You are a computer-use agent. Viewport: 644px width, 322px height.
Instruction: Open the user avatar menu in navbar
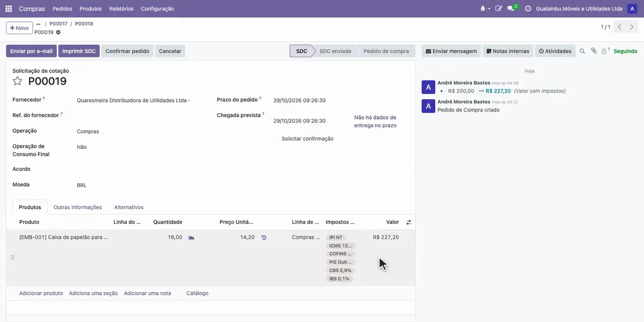(632, 9)
